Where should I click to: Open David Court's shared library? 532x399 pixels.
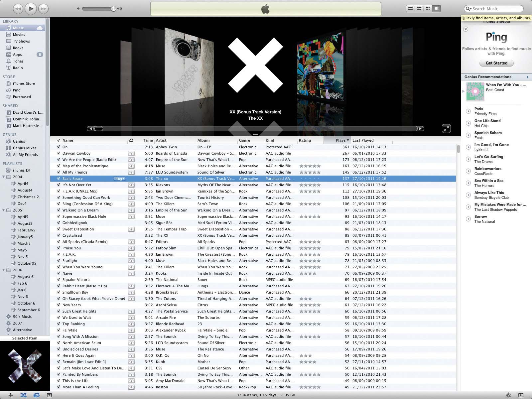pos(28,112)
